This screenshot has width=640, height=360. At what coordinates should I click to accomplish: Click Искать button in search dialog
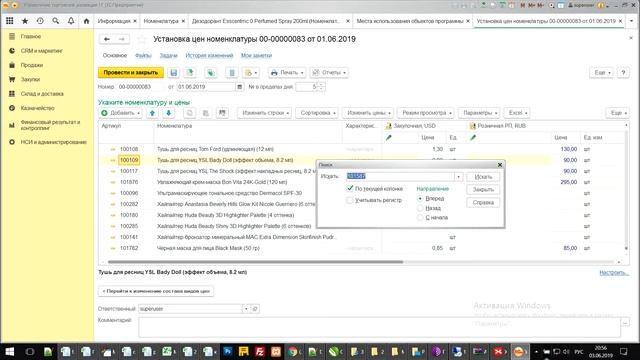click(483, 177)
